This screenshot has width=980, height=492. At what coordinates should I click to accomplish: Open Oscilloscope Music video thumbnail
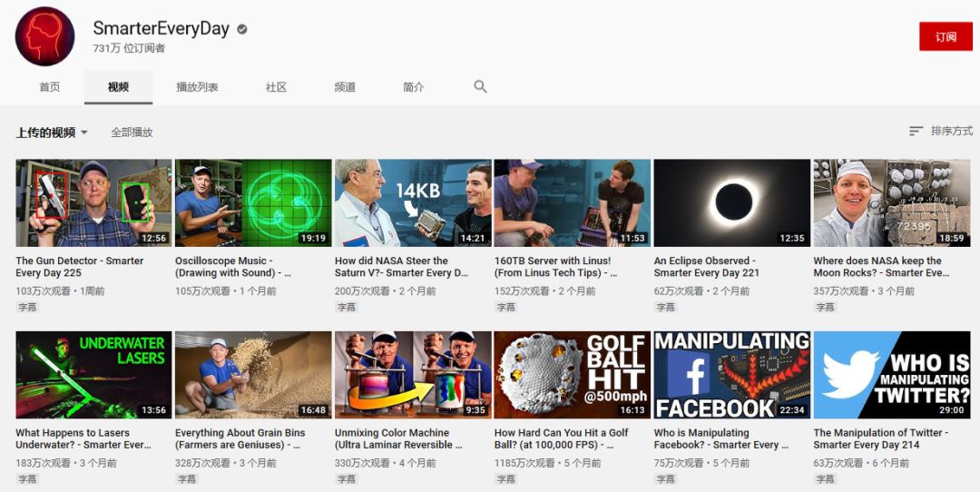click(253, 202)
